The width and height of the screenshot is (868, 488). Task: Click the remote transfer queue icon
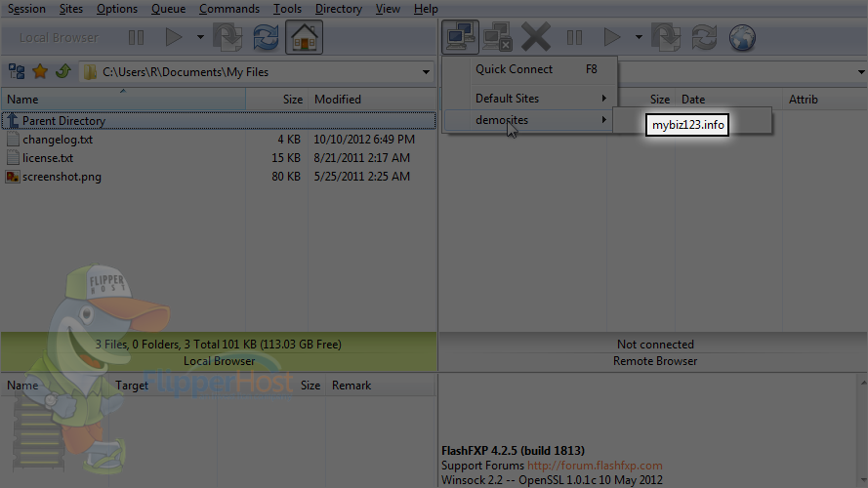(666, 38)
